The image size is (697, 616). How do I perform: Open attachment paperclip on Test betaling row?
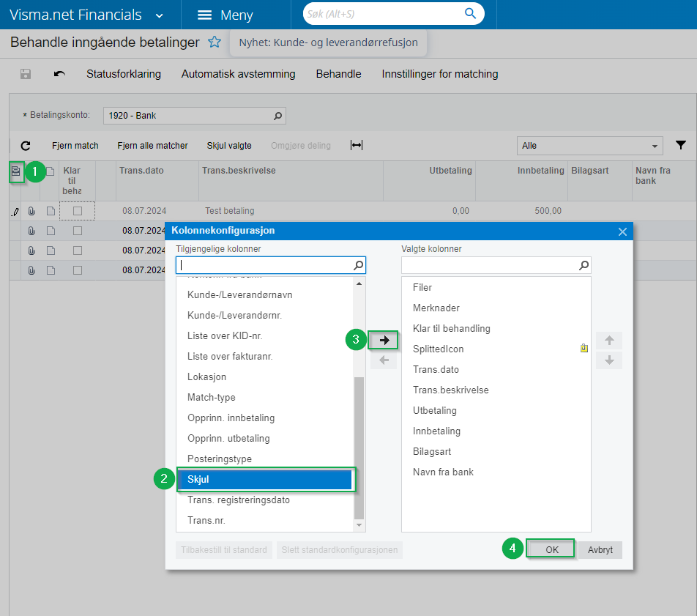pyautogui.click(x=31, y=211)
